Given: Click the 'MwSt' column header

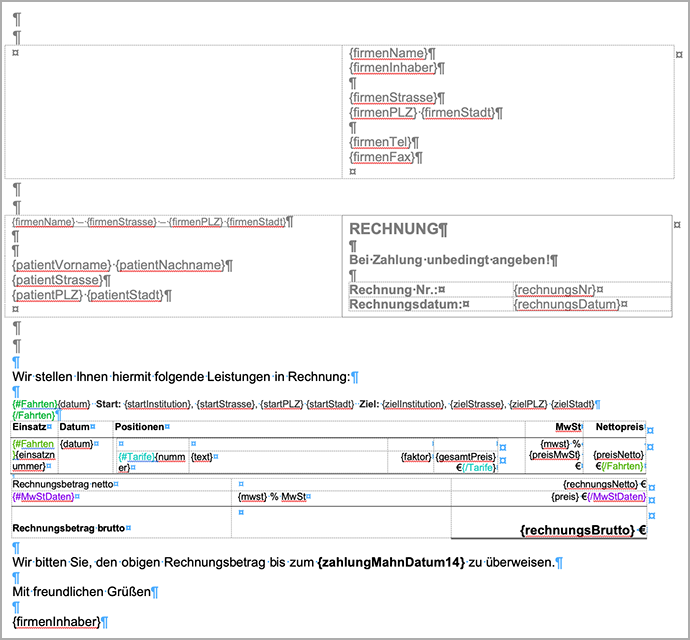Looking at the screenshot, I should pyautogui.click(x=568, y=427).
